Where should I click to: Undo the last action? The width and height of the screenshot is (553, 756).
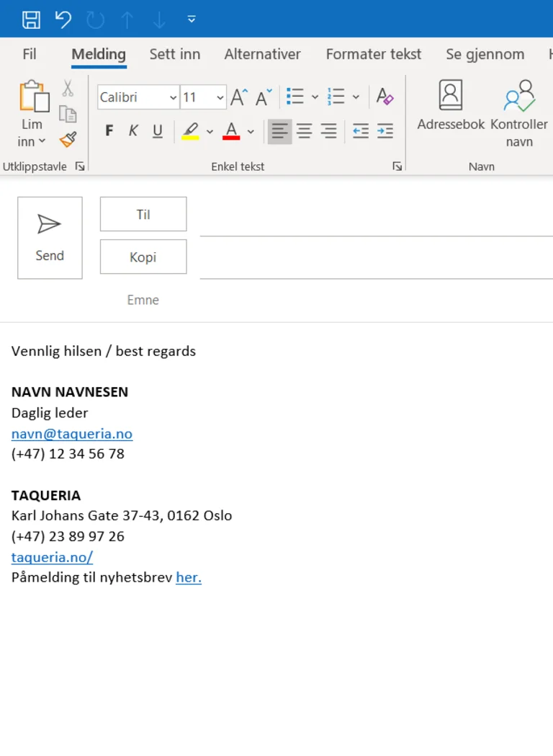point(63,19)
